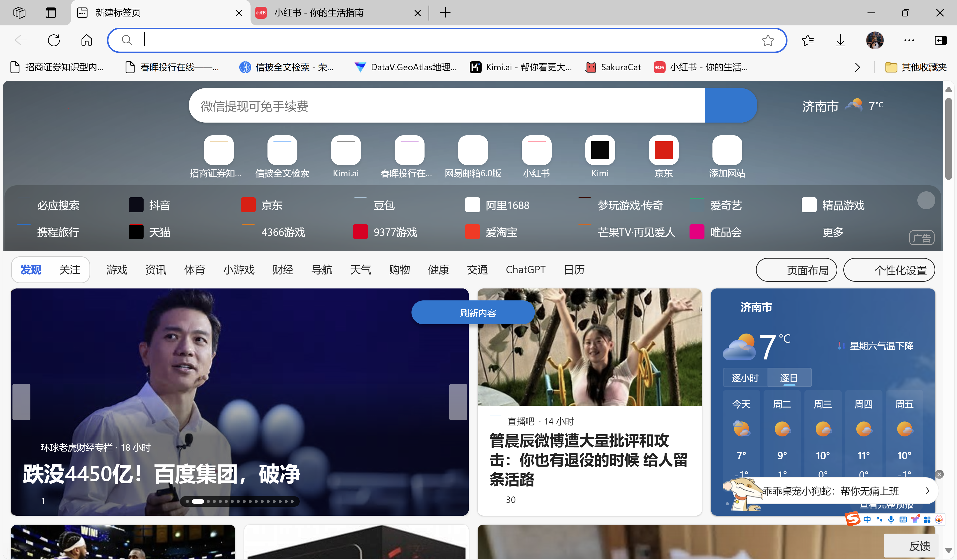
Task: Open the settings and more ellipsis
Action: coord(909,40)
